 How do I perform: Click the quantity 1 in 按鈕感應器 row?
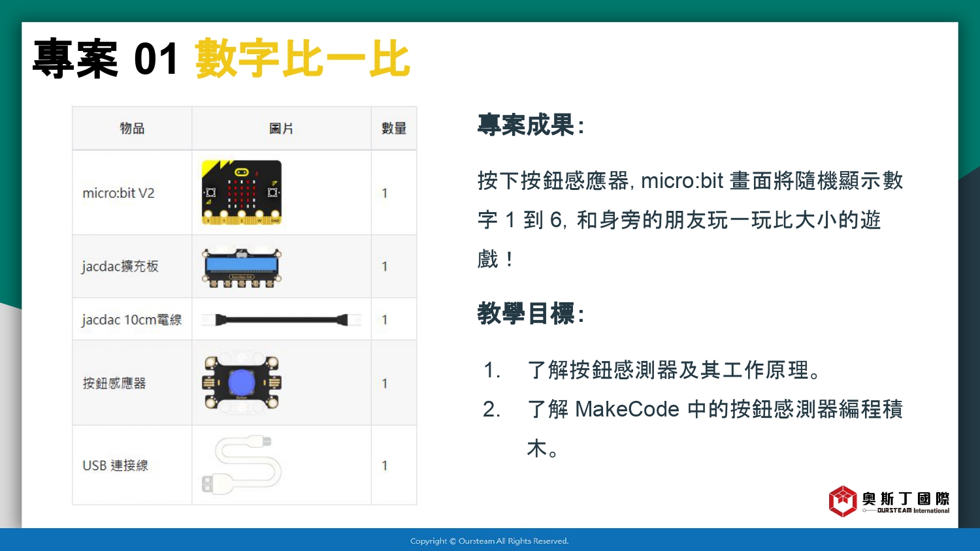pyautogui.click(x=385, y=383)
